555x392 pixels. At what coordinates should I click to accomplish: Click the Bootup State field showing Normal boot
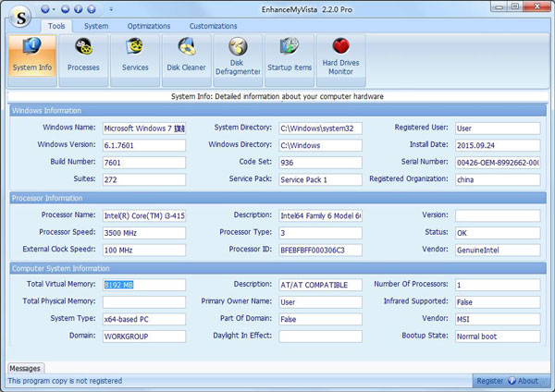[498, 337]
